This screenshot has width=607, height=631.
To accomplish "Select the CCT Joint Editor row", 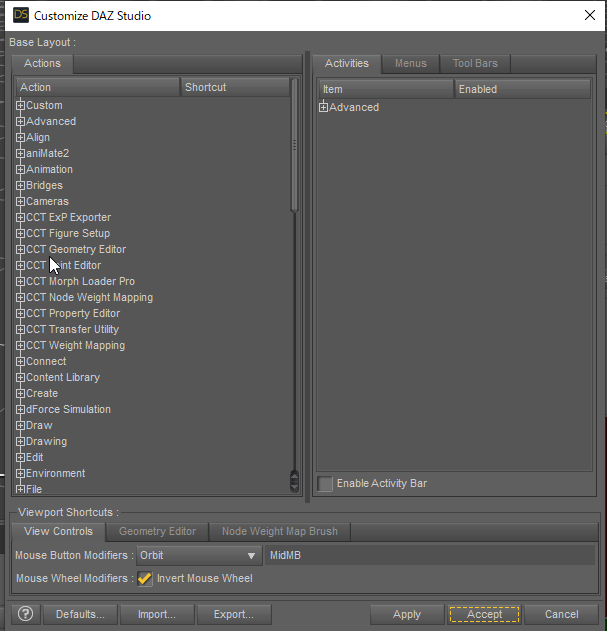I will (153, 266).
